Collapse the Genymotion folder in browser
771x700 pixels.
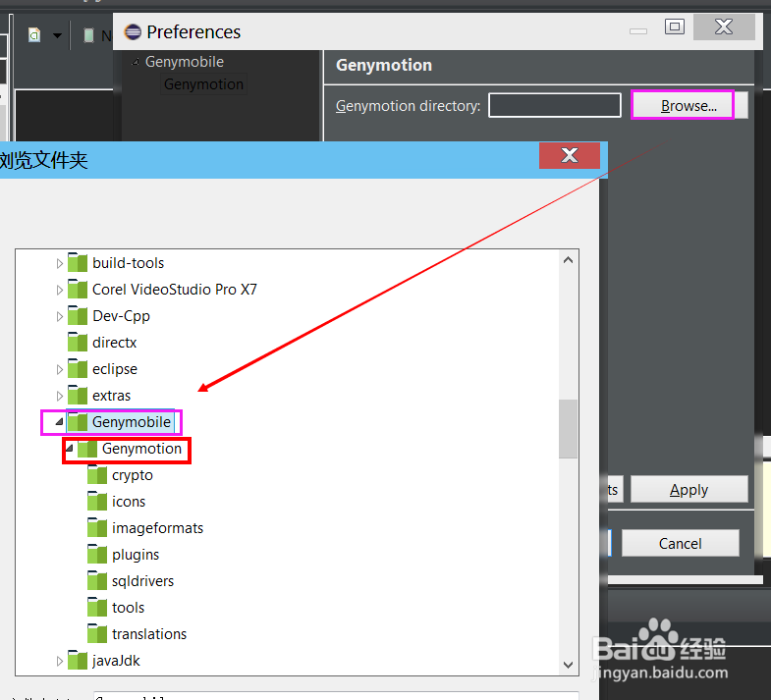point(70,448)
